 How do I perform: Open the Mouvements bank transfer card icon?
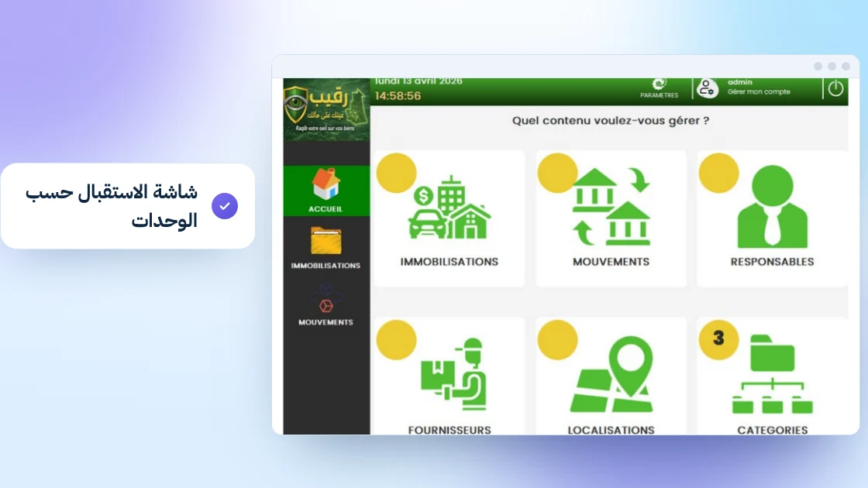coord(611,207)
